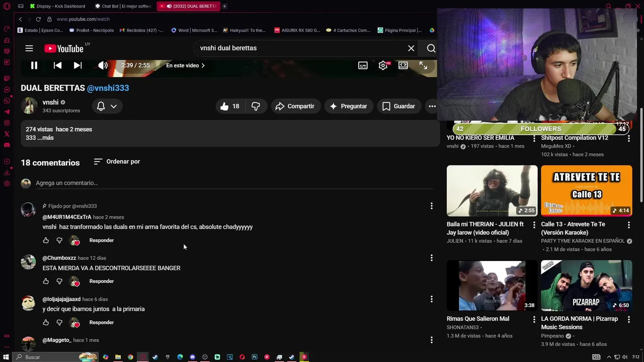
Task: Switch to the 'Display - Kick Dashboard' tab
Action: click(58, 6)
